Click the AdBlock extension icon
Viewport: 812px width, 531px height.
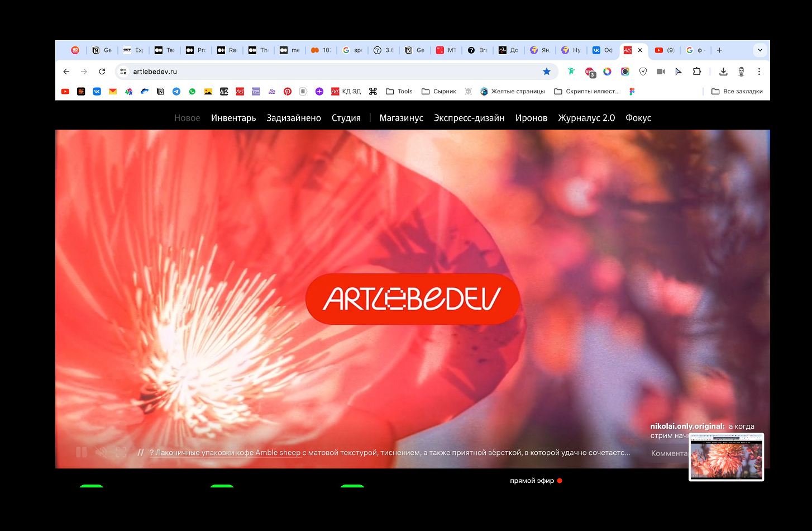pyautogui.click(x=590, y=72)
